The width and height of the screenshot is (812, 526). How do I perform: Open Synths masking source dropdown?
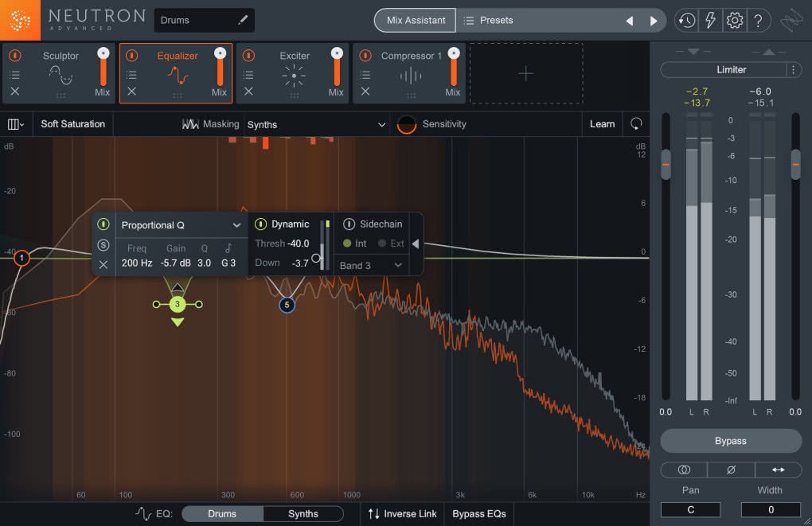coord(316,125)
